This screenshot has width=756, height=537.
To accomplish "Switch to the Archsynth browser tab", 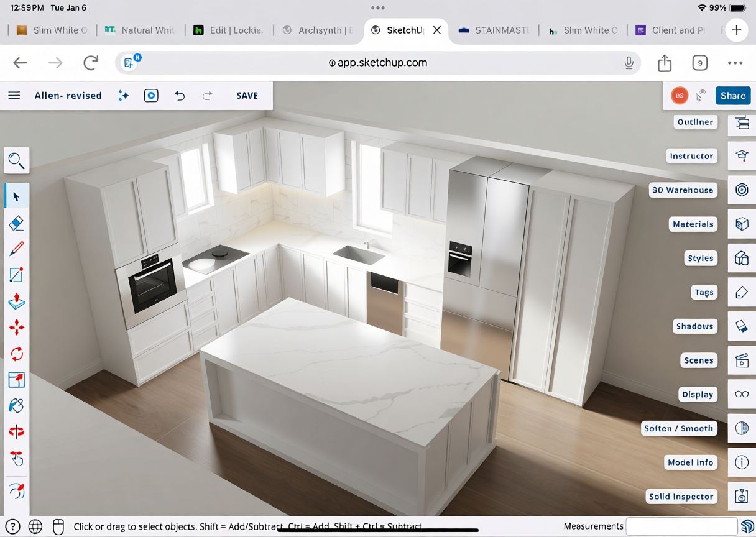I will 318,30.
